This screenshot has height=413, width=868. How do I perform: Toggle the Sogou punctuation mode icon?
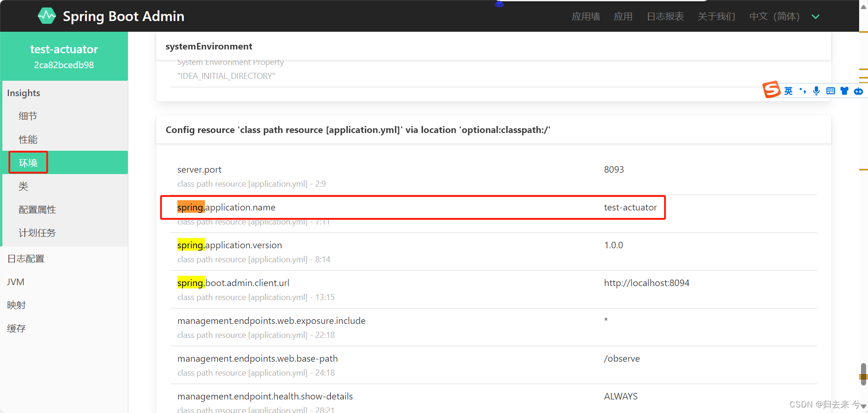coord(803,91)
